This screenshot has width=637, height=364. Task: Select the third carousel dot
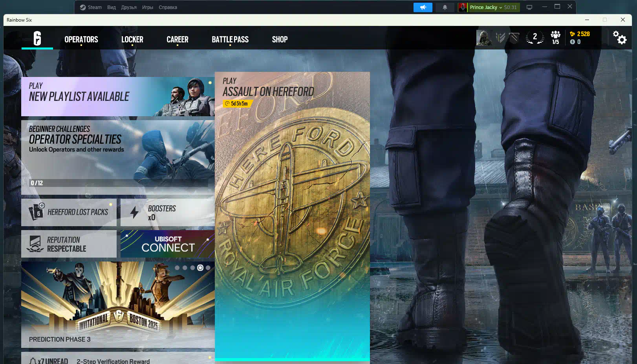click(x=192, y=268)
